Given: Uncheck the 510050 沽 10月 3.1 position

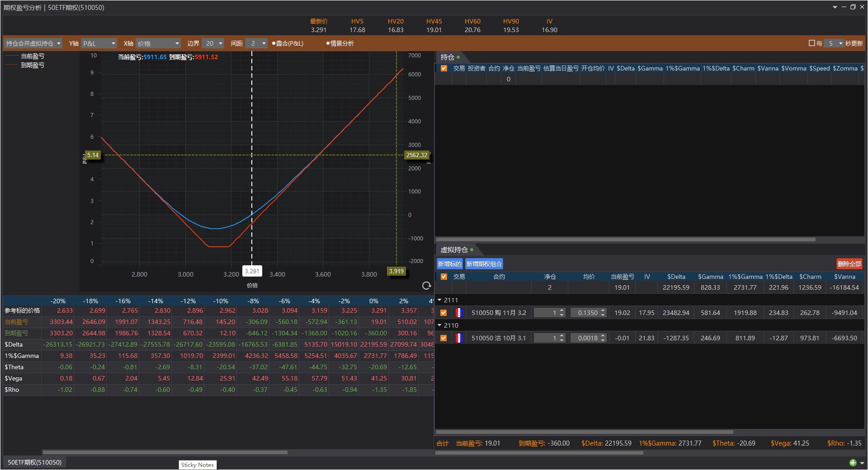Looking at the screenshot, I should coord(443,338).
